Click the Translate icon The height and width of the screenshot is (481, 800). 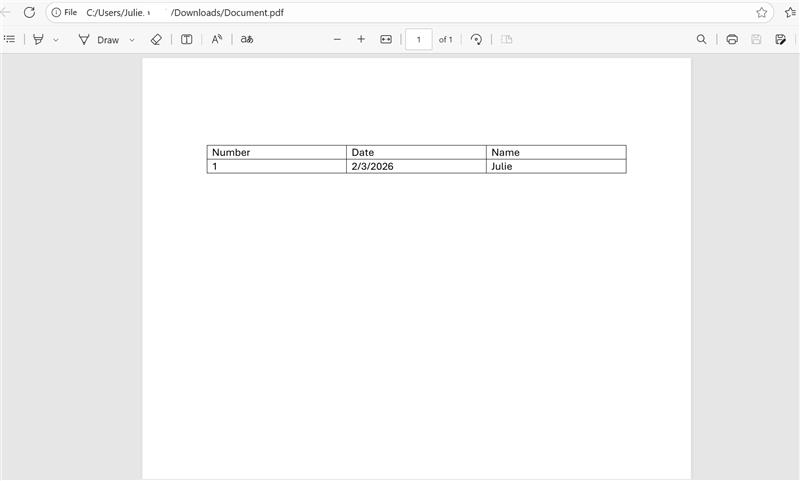pos(247,39)
